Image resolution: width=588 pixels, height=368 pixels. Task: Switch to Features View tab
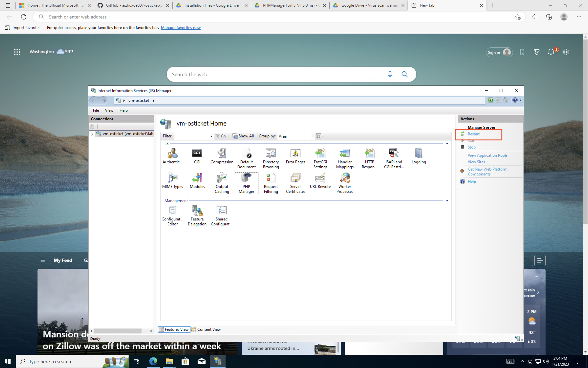(174, 329)
